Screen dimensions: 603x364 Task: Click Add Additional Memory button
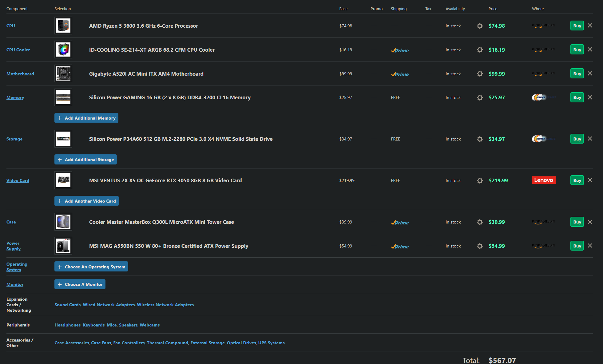[86, 118]
